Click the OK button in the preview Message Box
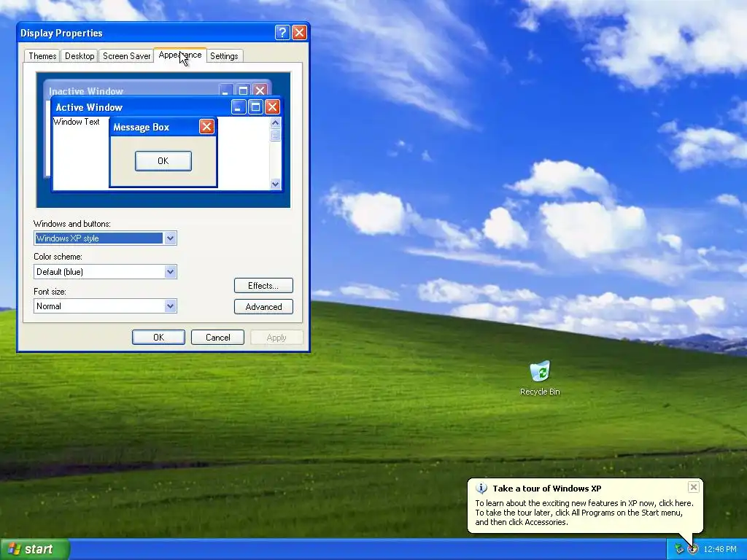 pyautogui.click(x=163, y=161)
